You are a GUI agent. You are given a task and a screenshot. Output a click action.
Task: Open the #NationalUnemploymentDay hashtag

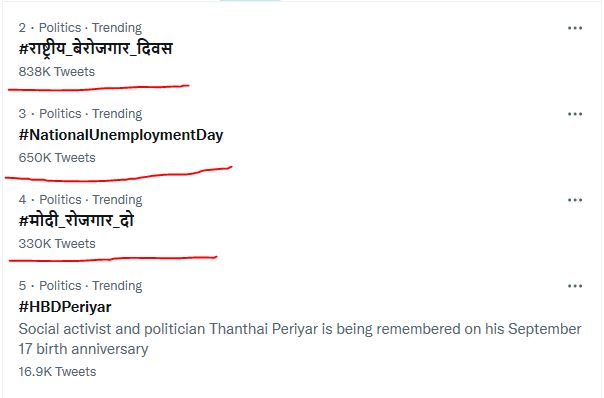click(x=121, y=135)
